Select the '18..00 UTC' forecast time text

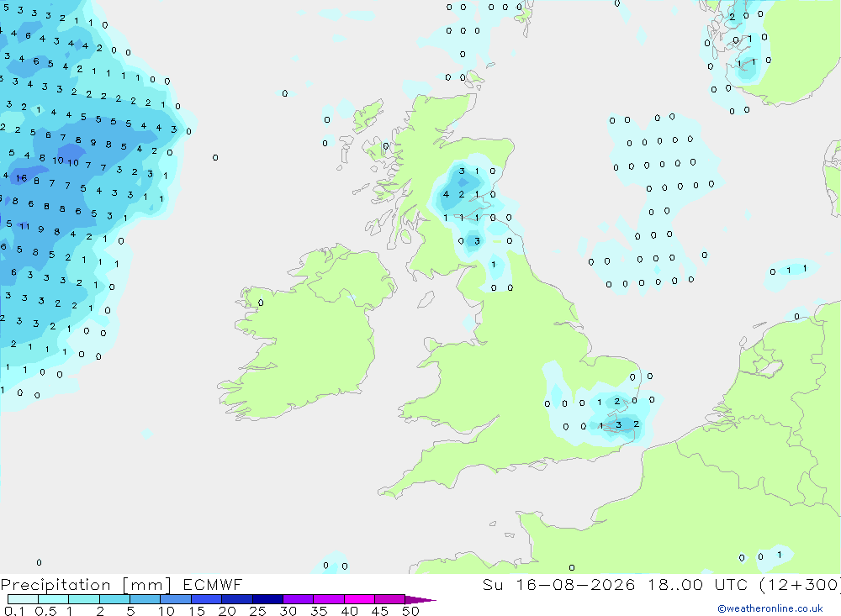(x=698, y=585)
